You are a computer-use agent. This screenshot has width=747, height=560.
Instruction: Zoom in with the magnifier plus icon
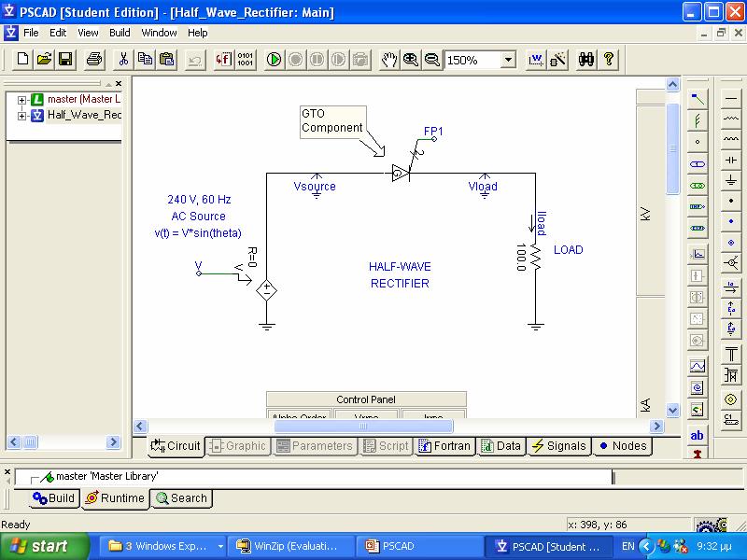point(411,60)
